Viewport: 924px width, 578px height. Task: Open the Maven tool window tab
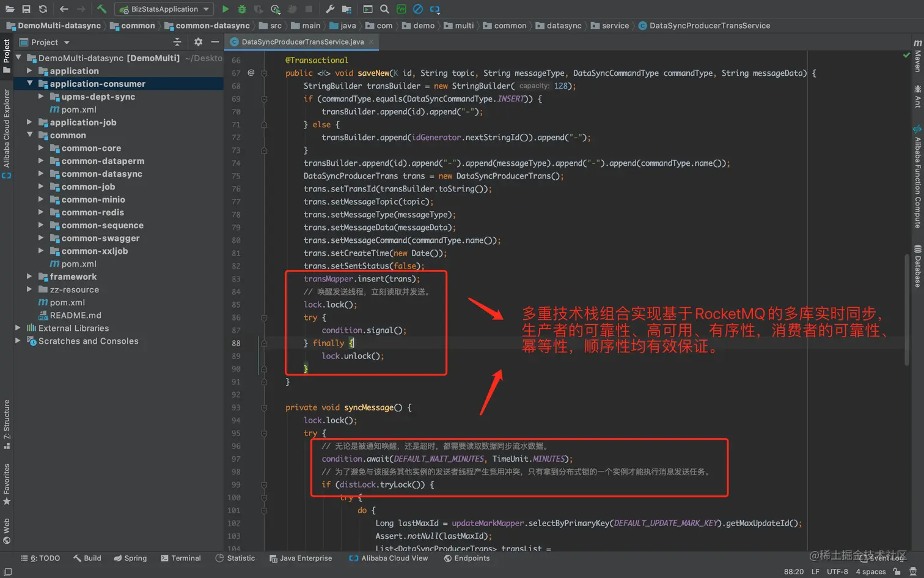point(917,56)
